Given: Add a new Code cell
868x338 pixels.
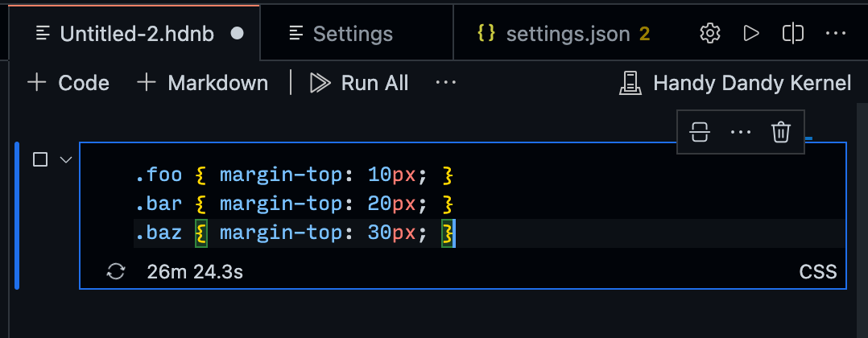Looking at the screenshot, I should coord(68,84).
